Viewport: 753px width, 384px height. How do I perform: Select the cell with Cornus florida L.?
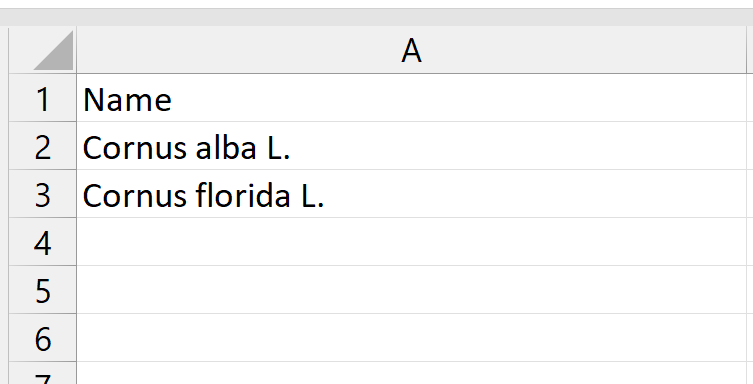[x=412, y=194]
